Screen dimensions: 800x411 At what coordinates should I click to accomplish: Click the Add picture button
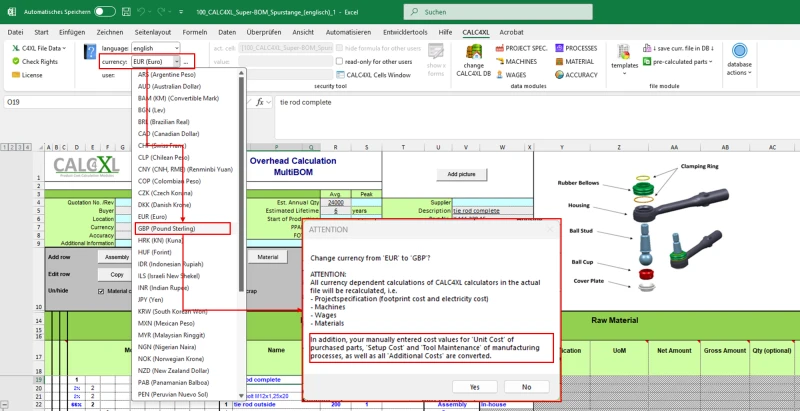click(461, 174)
